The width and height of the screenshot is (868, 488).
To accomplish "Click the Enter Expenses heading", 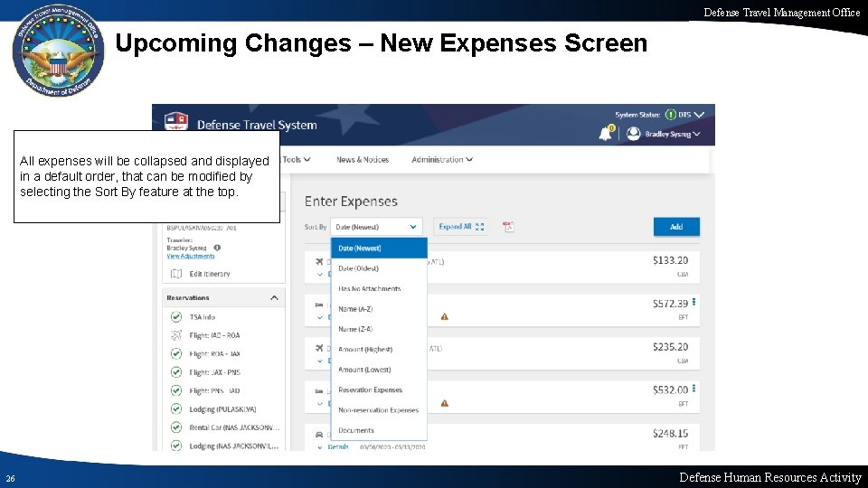I will (x=351, y=202).
